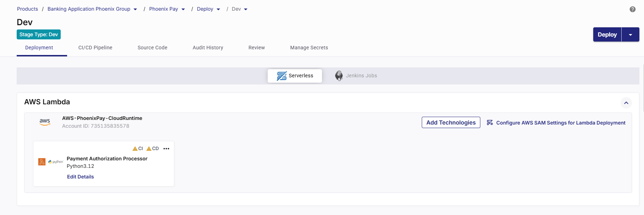Expand the Phoenix Pay breadcrumb dropdown
644x215 pixels.
click(183, 10)
